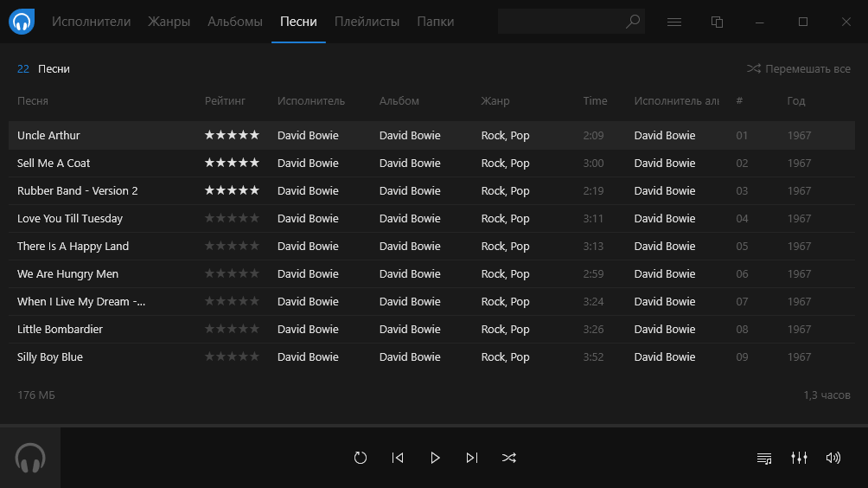Set rating stars for Uncle Arthur

pyautogui.click(x=232, y=135)
